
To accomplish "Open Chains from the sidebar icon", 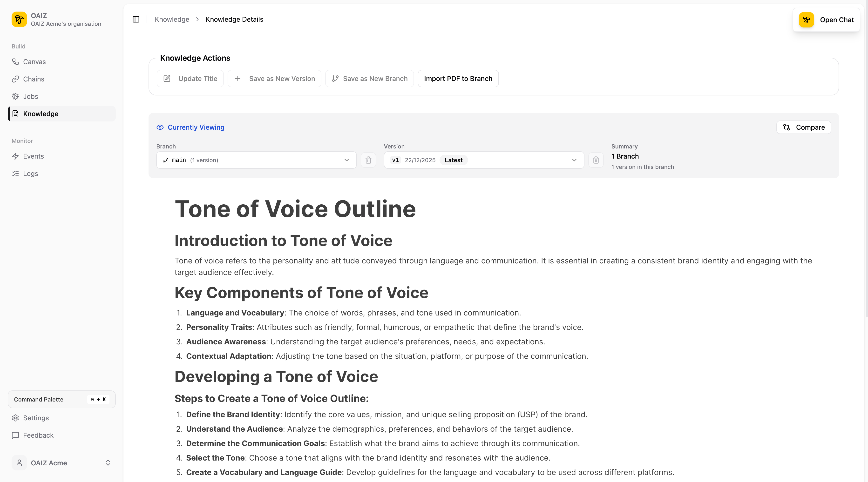I will click(x=15, y=79).
